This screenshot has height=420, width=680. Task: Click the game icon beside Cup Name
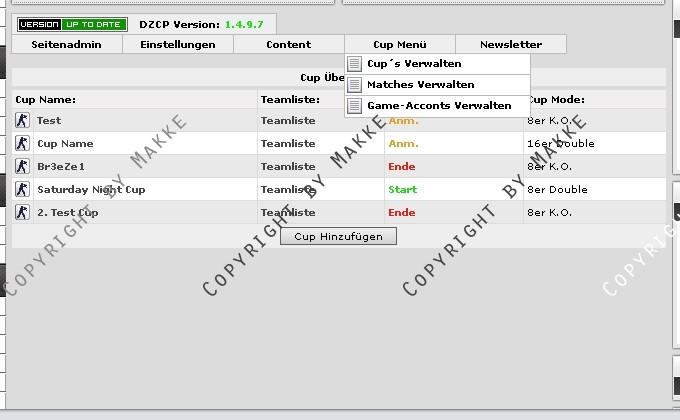(x=22, y=144)
